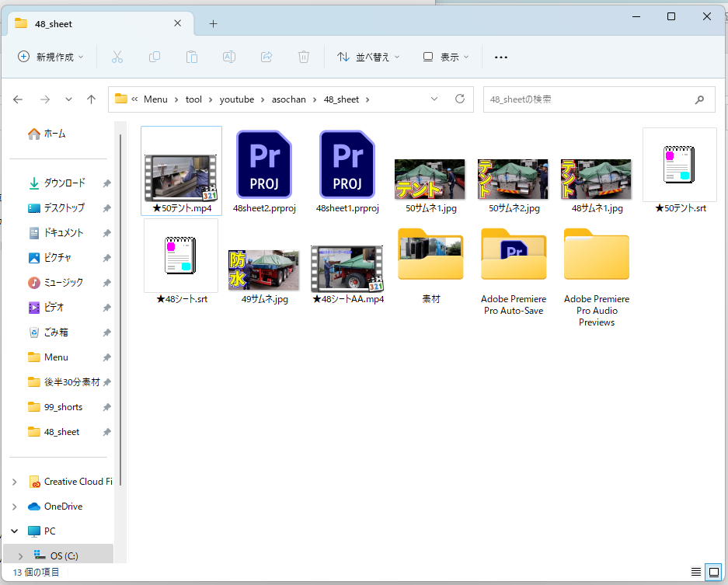The image size is (728, 585).
Task: Click the Share icon in toolbar
Action: pyautogui.click(x=266, y=57)
